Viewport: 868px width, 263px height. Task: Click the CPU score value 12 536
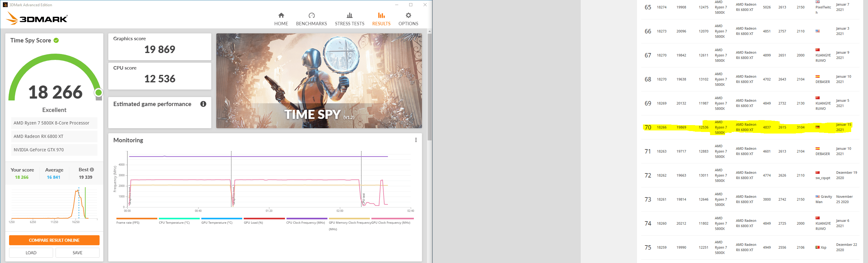(x=160, y=79)
